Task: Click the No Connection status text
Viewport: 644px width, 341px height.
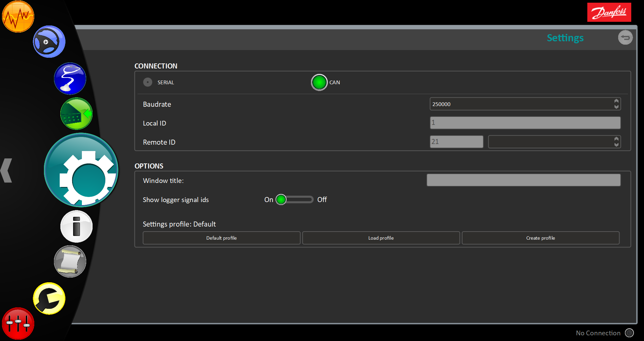Action: pyautogui.click(x=598, y=333)
